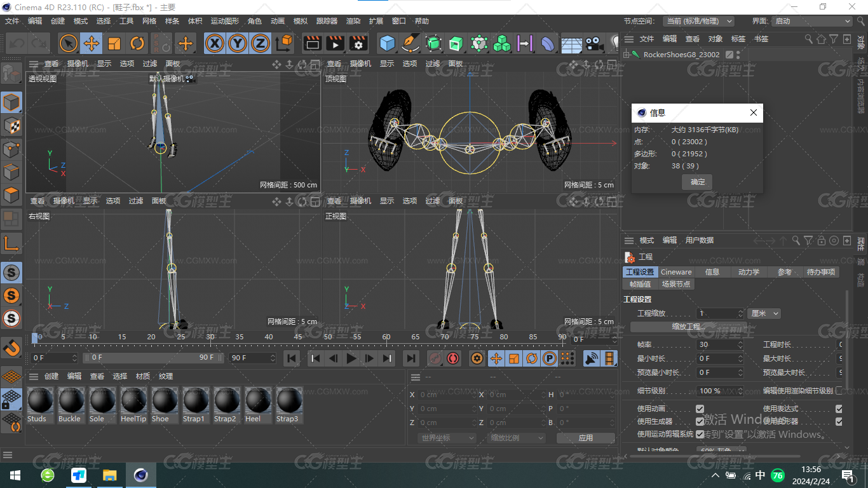The width and height of the screenshot is (868, 488).
Task: Open File Explorer from taskbar
Action: pos(110,475)
